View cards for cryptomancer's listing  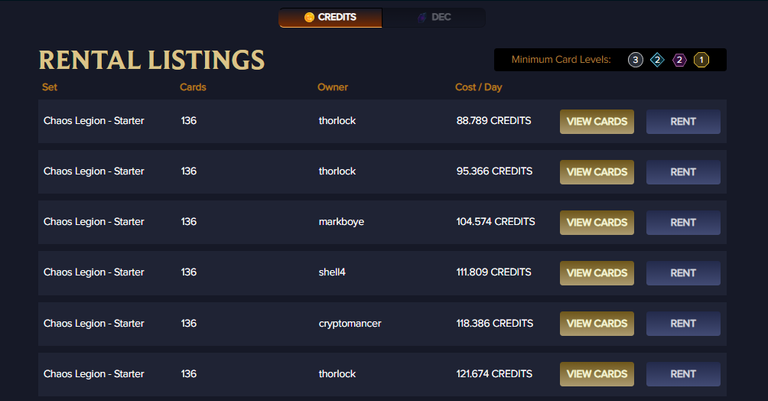point(597,323)
